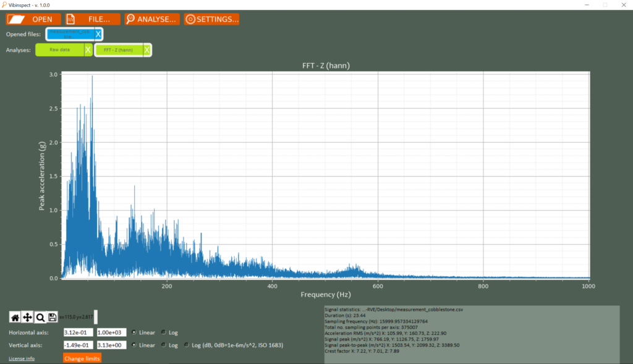Open the ANALYSE... tool
This screenshot has width=633, height=364.
coord(152,19)
